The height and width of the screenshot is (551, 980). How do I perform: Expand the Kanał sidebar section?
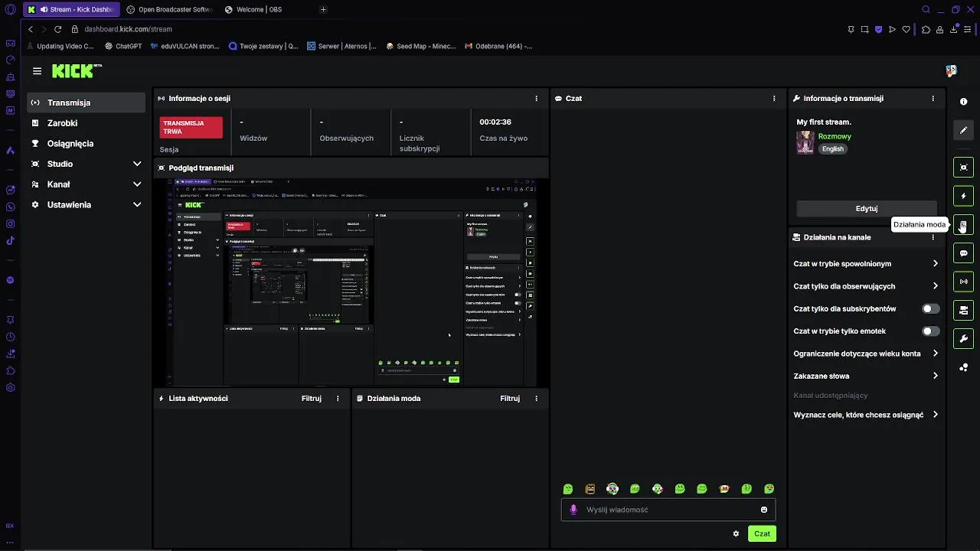coord(87,184)
